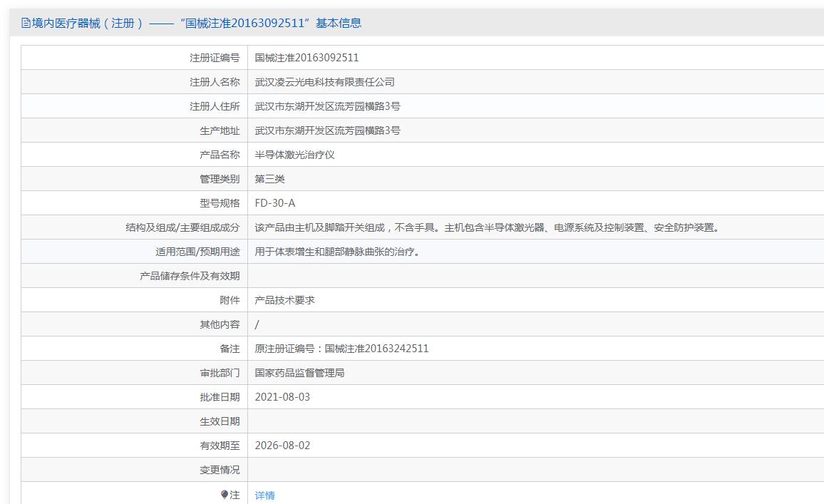Select product name 半导体激光治疗仪
Image resolution: width=824 pixels, height=504 pixels.
[x=295, y=155]
